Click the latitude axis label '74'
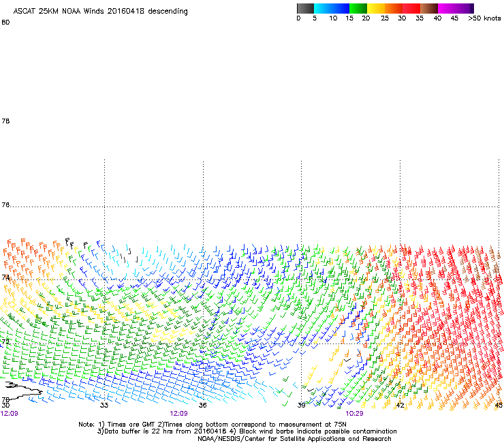Screen dimensions: 504x443 5,277
